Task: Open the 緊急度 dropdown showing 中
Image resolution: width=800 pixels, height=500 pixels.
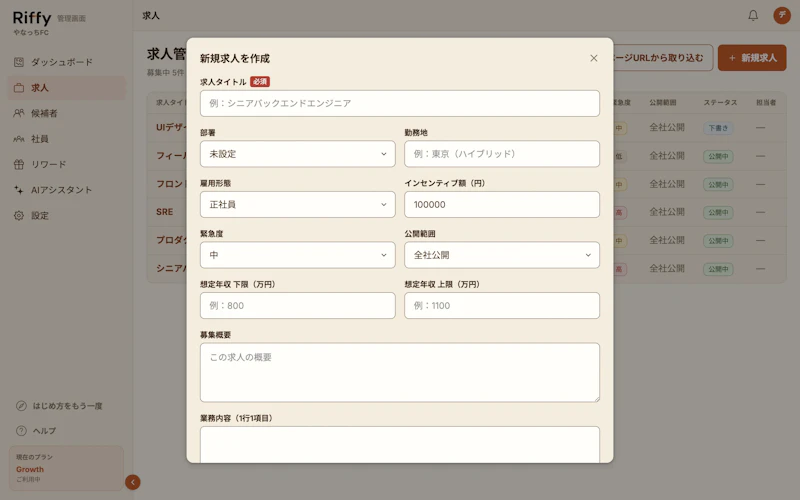Action: pyautogui.click(x=297, y=255)
